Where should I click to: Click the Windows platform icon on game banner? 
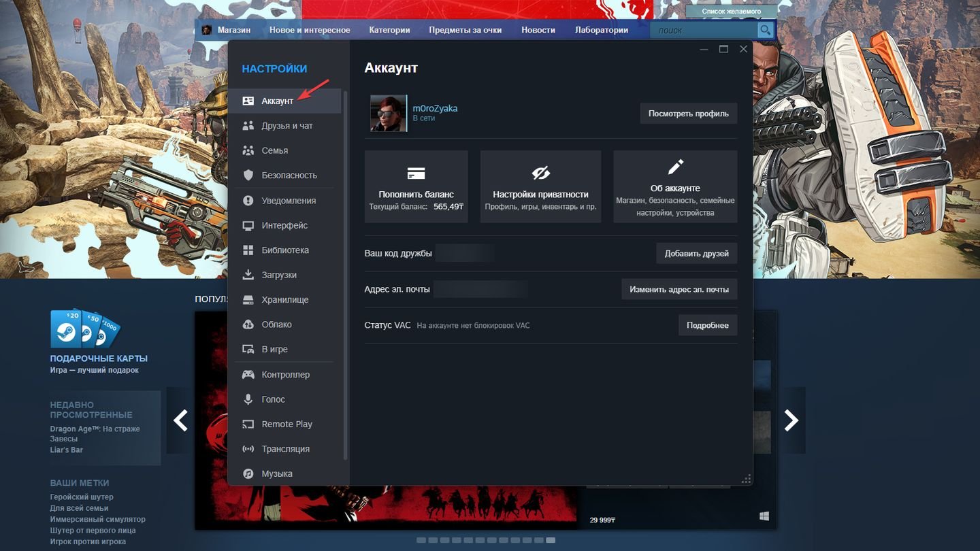pyautogui.click(x=764, y=517)
